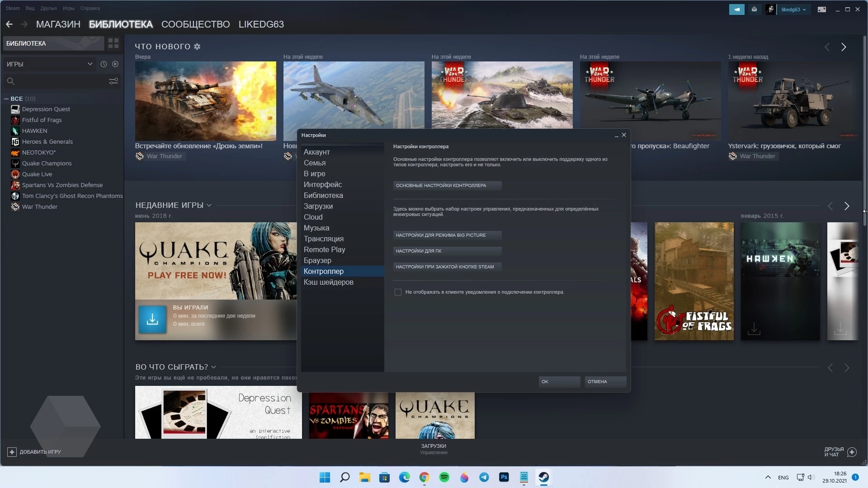
Task: Click the user avatar in the header
Action: [x=770, y=9]
